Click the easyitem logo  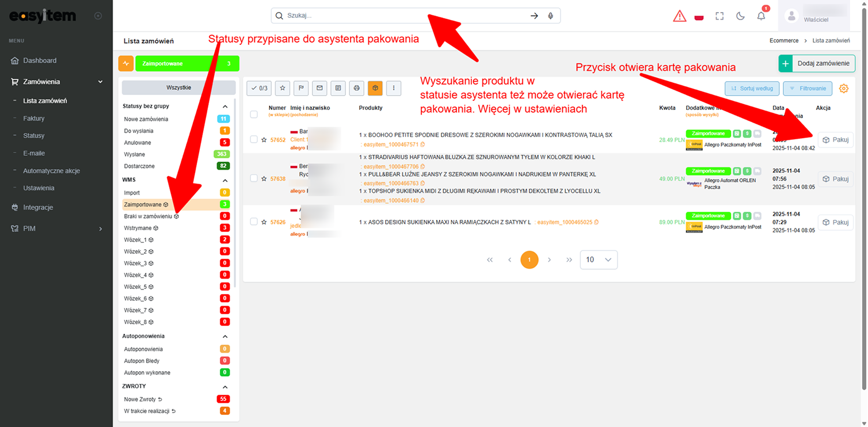(43, 16)
